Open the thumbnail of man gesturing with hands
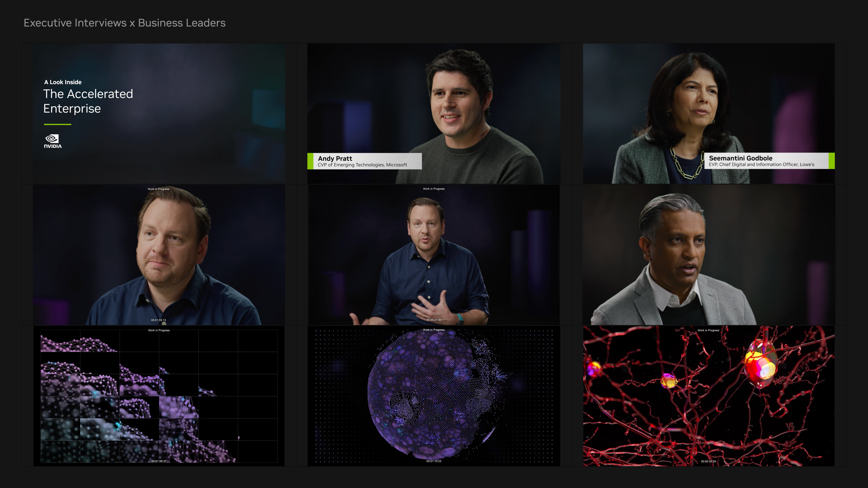 pos(434,255)
